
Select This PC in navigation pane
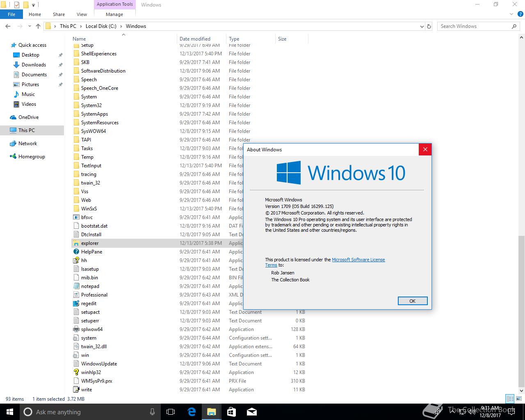point(32,130)
